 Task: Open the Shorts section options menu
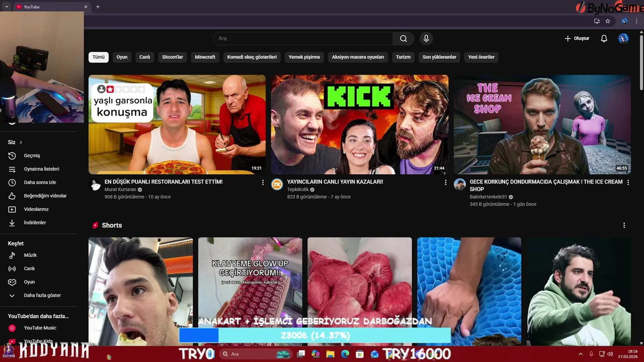[x=624, y=225]
